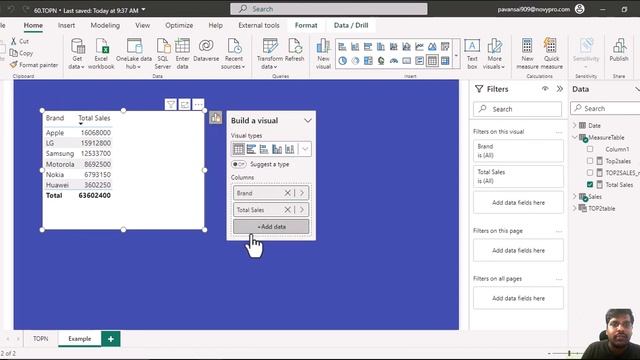640x360 pixels.
Task: Expand the Sales table
Action: click(575, 197)
